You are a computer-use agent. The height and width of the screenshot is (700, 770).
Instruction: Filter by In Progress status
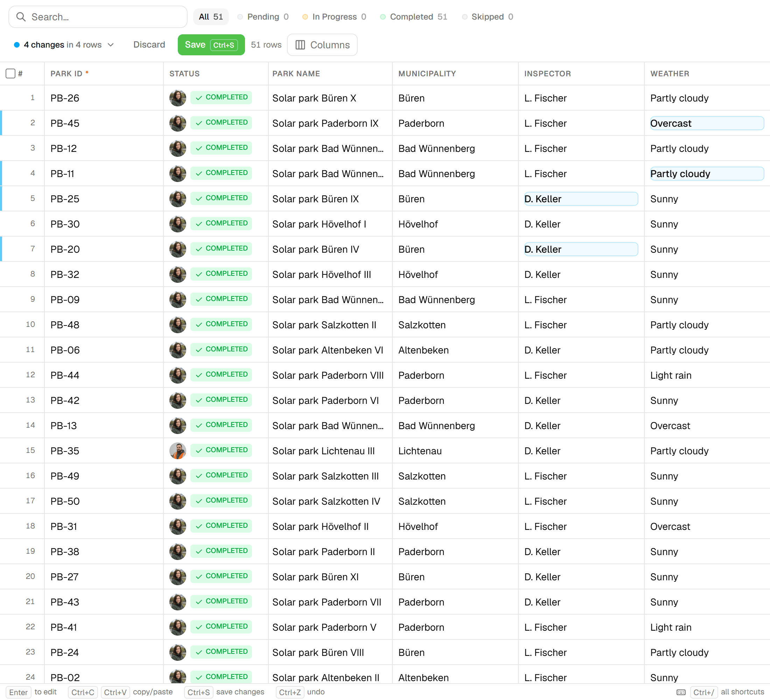335,17
